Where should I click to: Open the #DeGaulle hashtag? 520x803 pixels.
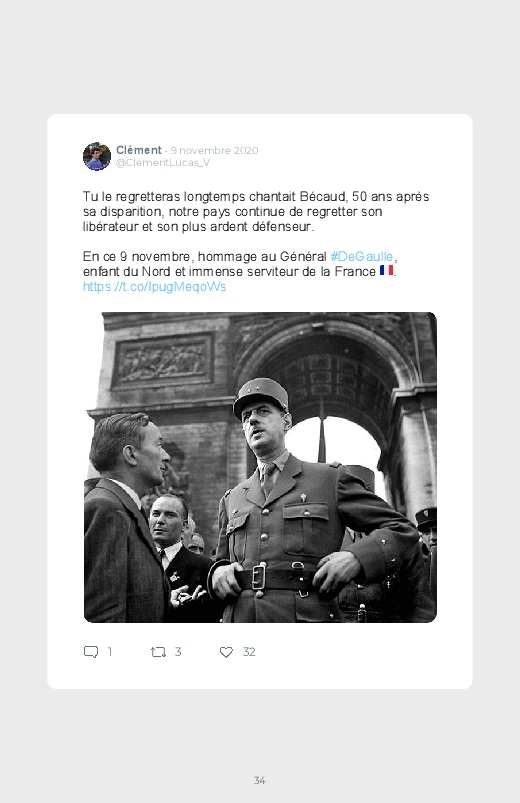[362, 256]
